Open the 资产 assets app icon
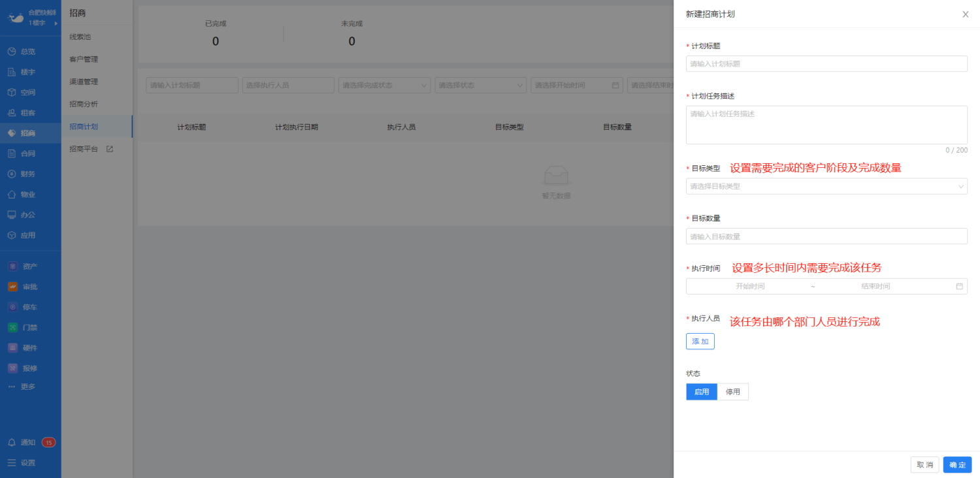The image size is (980, 478). pos(12,266)
